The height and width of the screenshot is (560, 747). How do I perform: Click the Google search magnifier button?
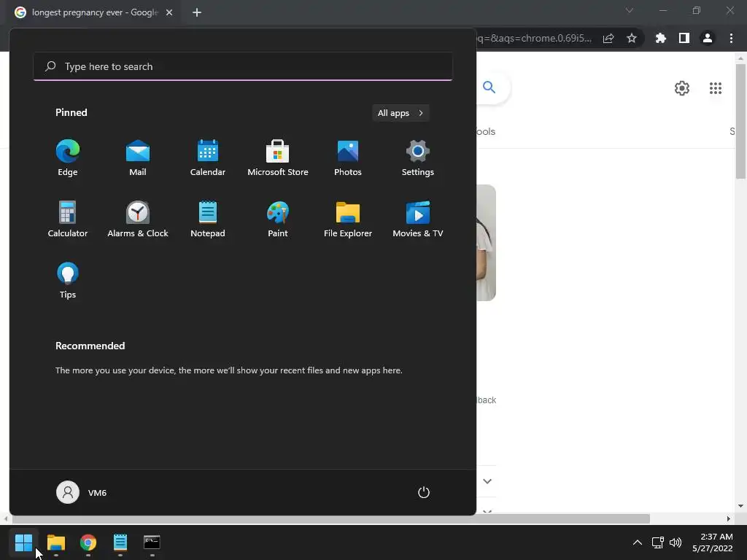489,87
